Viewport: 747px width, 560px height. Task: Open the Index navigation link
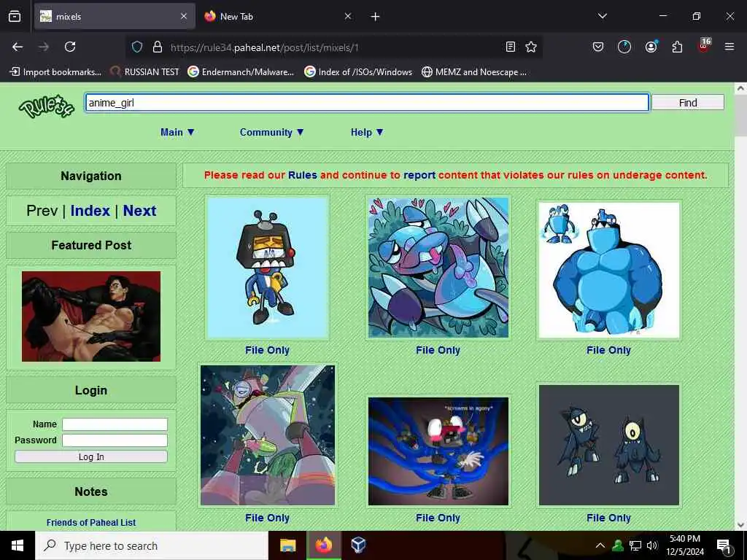(x=90, y=211)
